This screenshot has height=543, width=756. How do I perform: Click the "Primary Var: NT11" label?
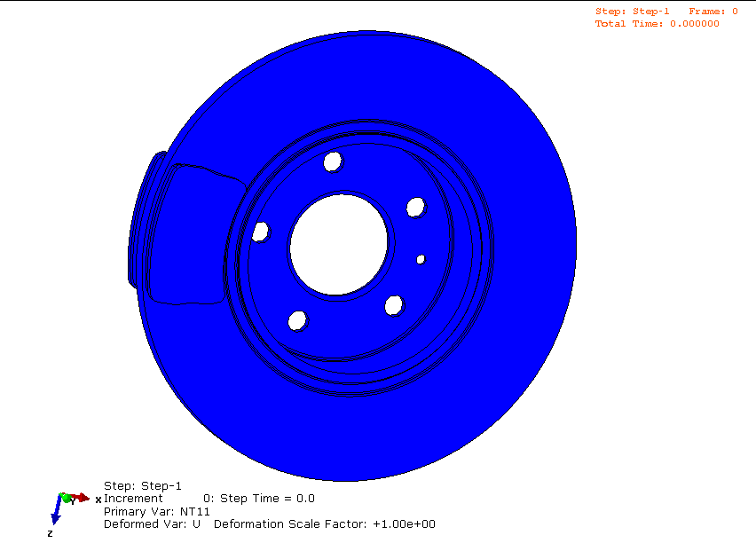coord(157,511)
